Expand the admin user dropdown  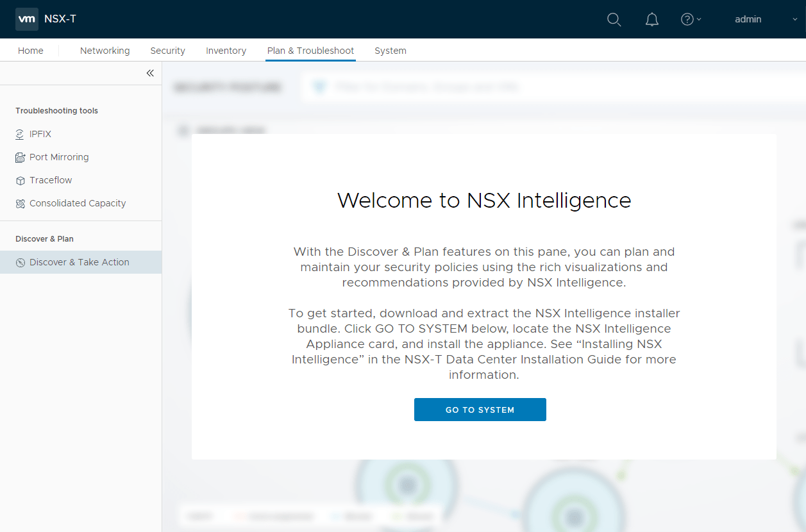click(766, 19)
